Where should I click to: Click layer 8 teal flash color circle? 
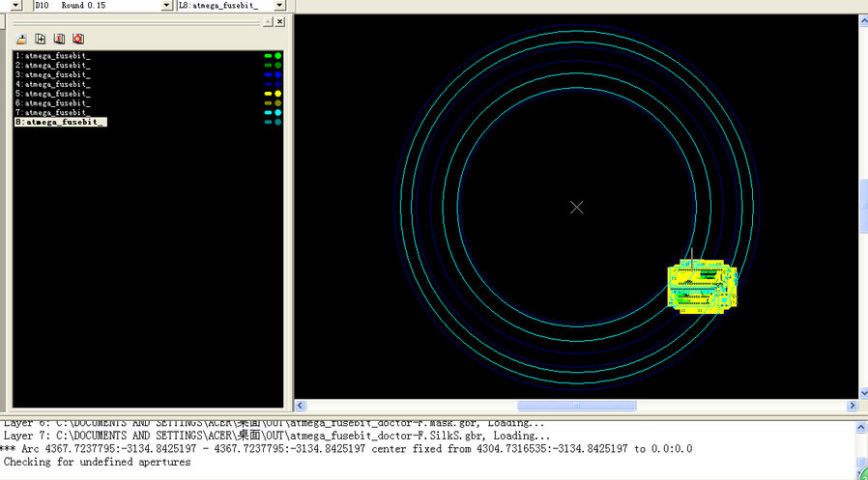click(x=277, y=122)
